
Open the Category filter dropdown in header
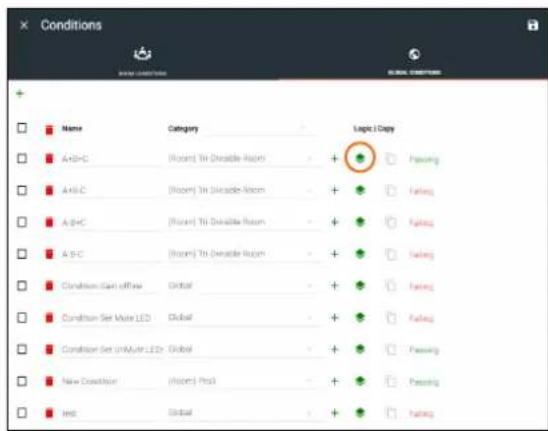point(241,129)
